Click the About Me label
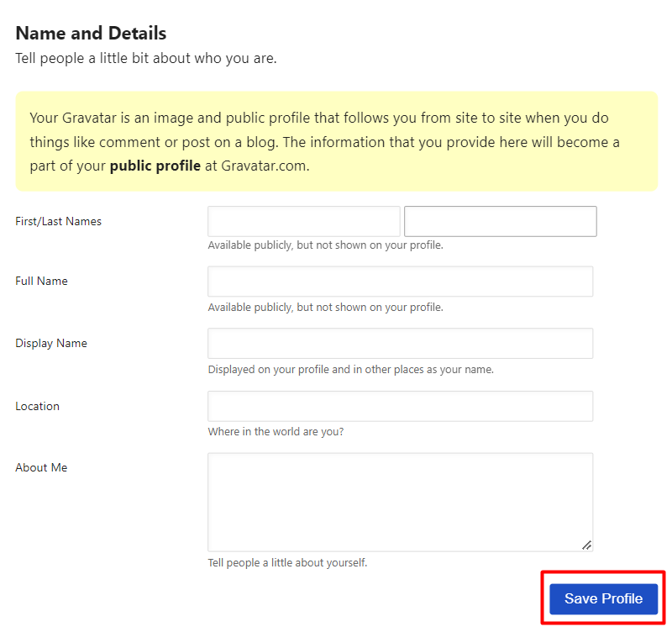This screenshot has width=672, height=632. point(41,467)
